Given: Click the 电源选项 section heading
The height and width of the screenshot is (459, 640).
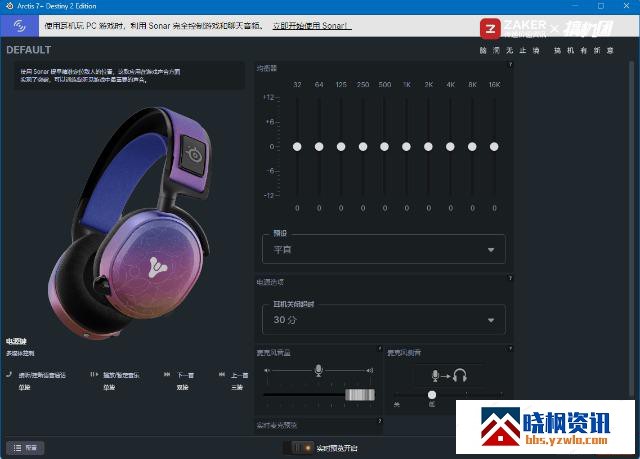Looking at the screenshot, I should pos(270,282).
